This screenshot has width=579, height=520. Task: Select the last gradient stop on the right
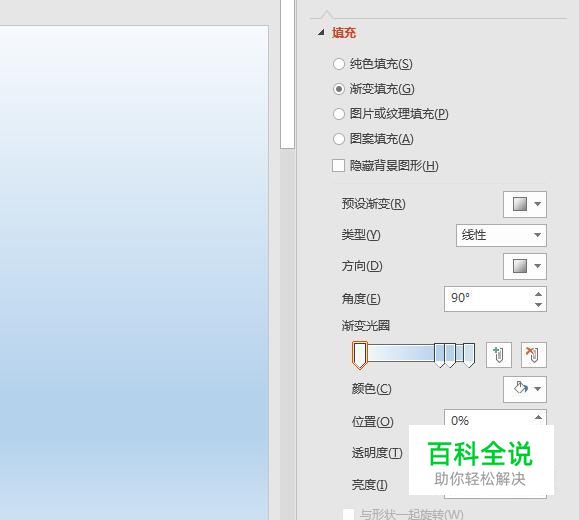coord(469,355)
